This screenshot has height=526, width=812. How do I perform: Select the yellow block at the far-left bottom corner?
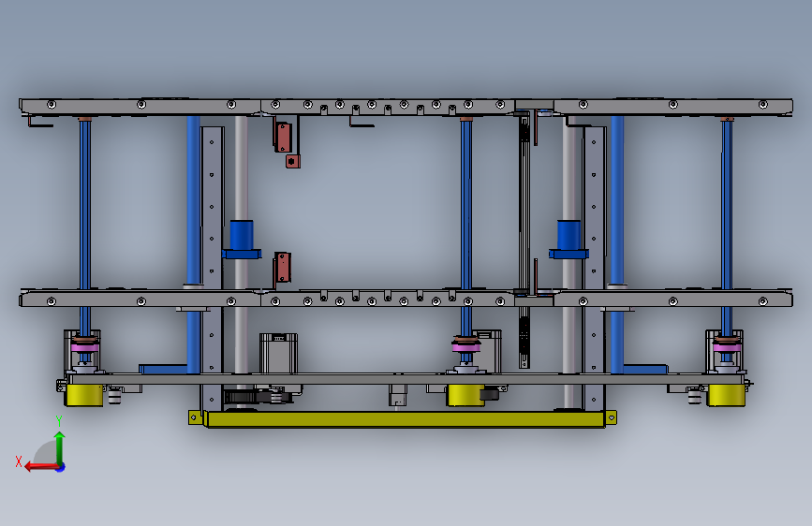click(x=84, y=395)
